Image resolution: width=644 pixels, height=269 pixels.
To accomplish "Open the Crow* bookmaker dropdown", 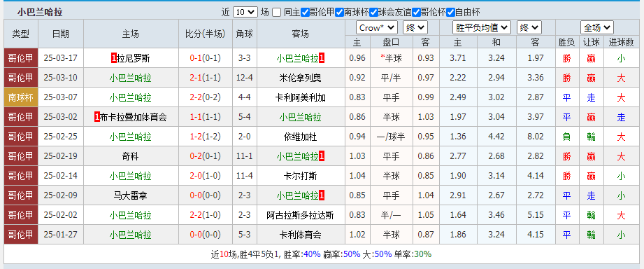I will 377,27.
